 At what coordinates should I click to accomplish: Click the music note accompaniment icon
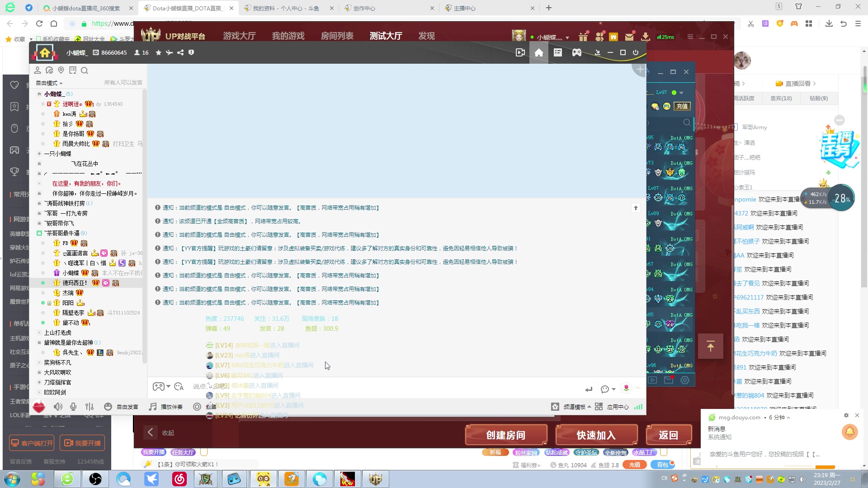(x=153, y=407)
